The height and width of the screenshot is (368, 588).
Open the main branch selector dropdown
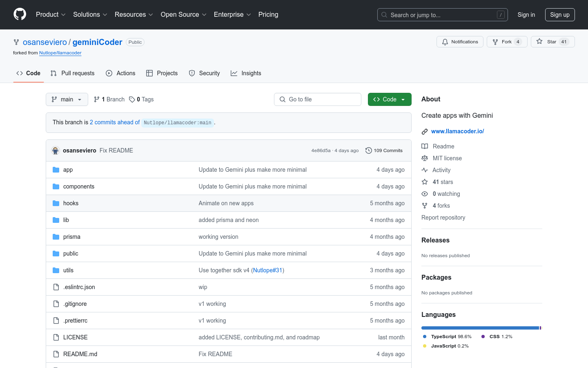tap(67, 99)
